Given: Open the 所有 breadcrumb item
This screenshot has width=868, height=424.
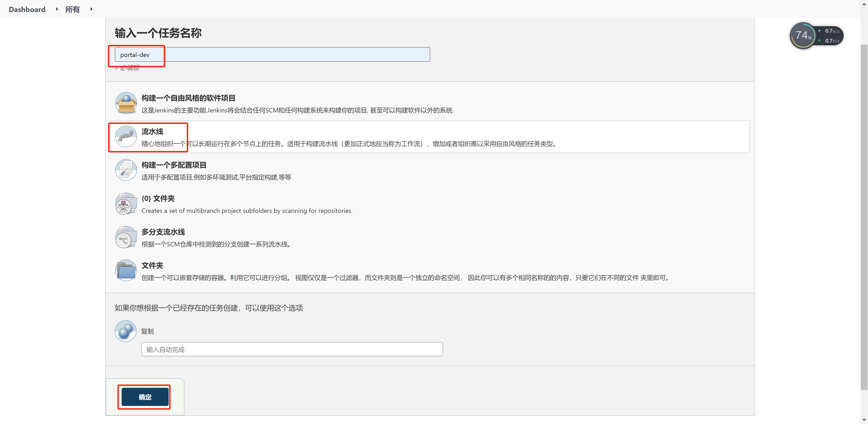Looking at the screenshot, I should point(72,9).
